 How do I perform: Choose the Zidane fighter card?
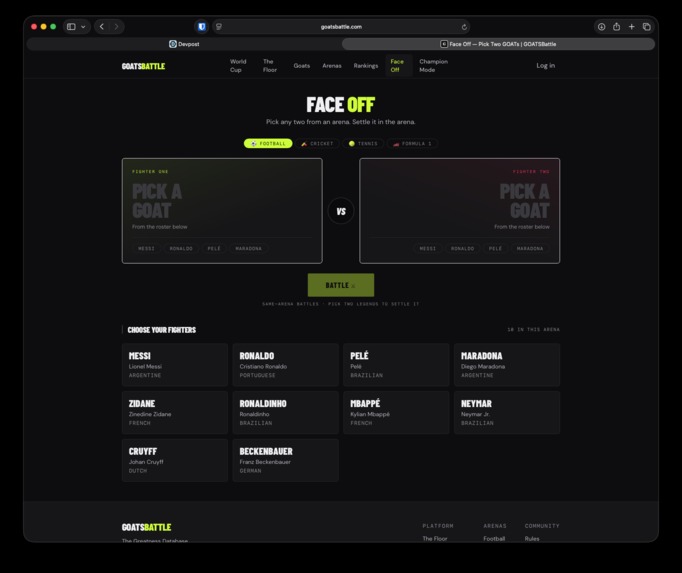point(175,412)
